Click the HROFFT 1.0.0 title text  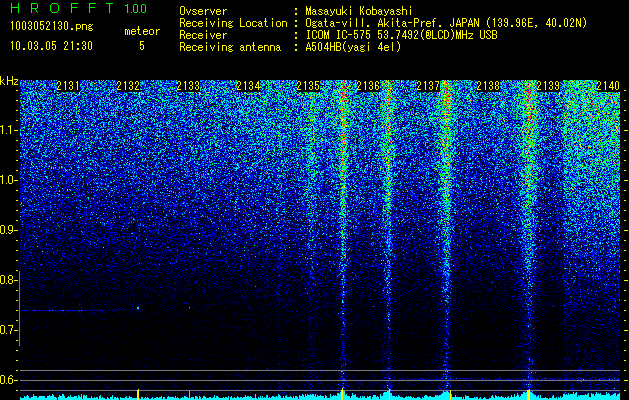point(79,8)
